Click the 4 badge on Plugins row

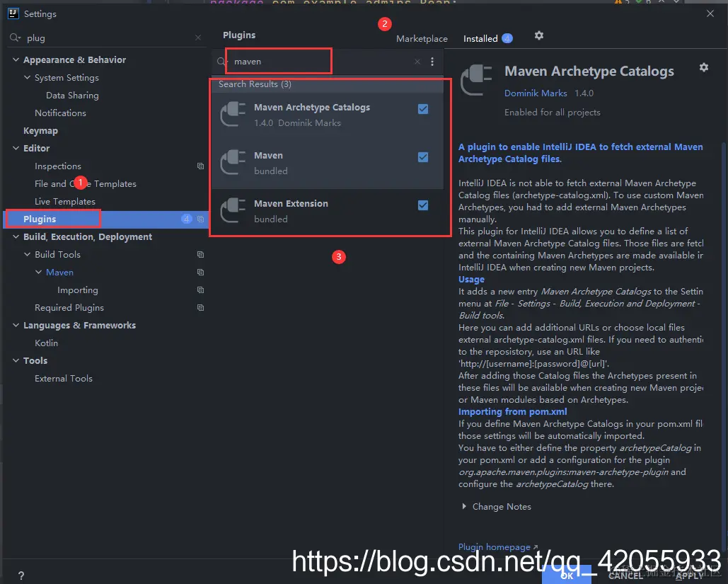pyautogui.click(x=187, y=219)
